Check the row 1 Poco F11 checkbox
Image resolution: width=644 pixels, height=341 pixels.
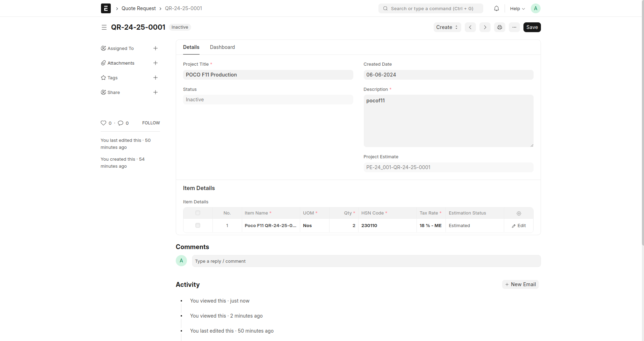[x=198, y=225]
